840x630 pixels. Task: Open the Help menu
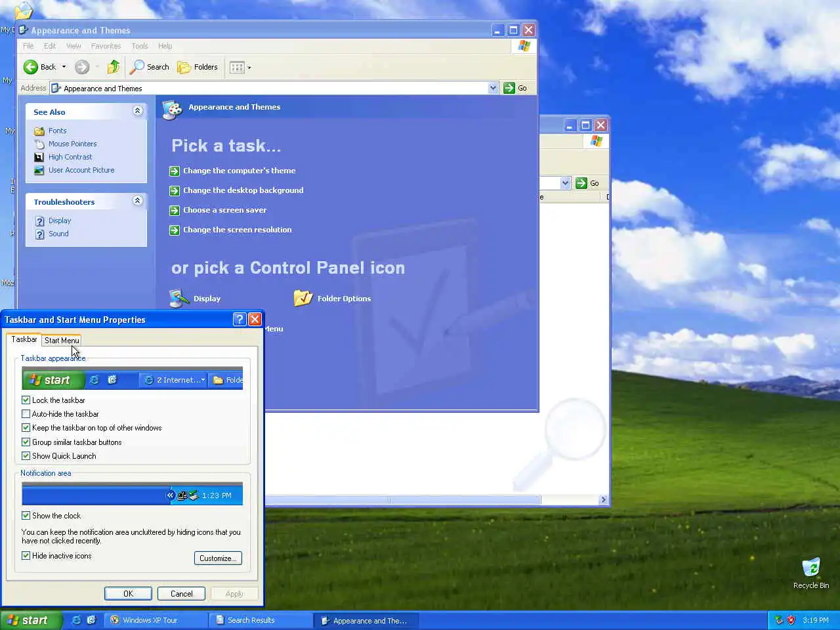pos(165,46)
